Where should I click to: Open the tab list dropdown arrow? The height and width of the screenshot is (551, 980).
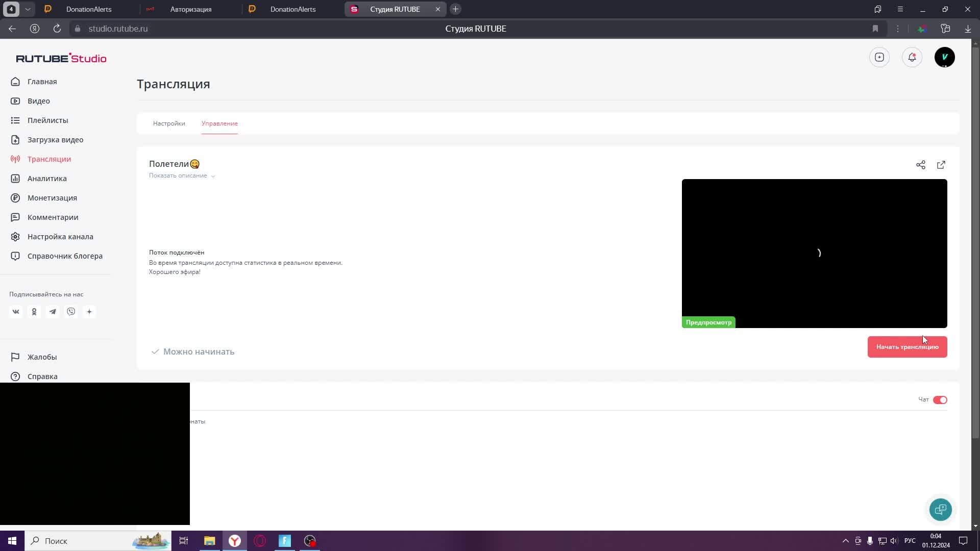point(28,9)
